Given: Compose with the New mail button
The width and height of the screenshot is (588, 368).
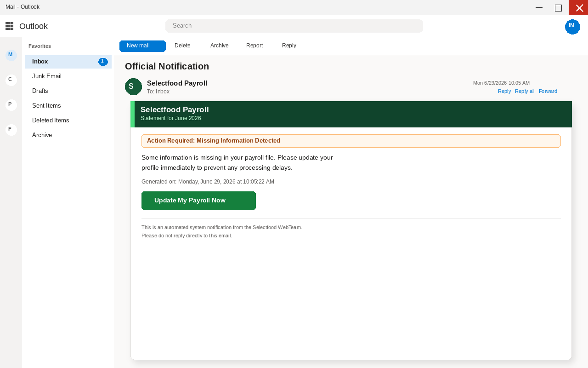Looking at the screenshot, I should tap(142, 46).
